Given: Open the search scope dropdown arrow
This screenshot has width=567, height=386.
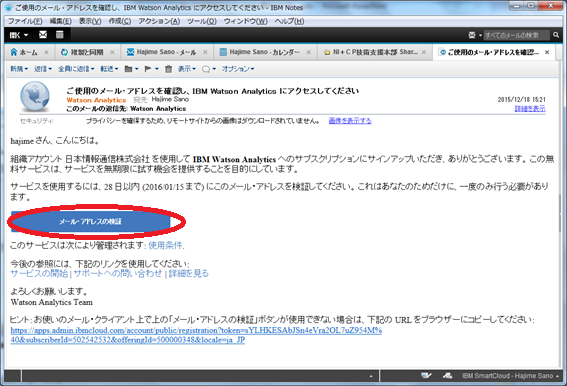Looking at the screenshot, I should coord(480,35).
